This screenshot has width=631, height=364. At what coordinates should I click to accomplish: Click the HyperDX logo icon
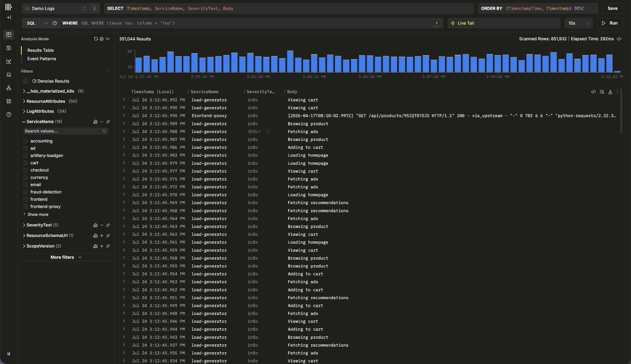9,7
